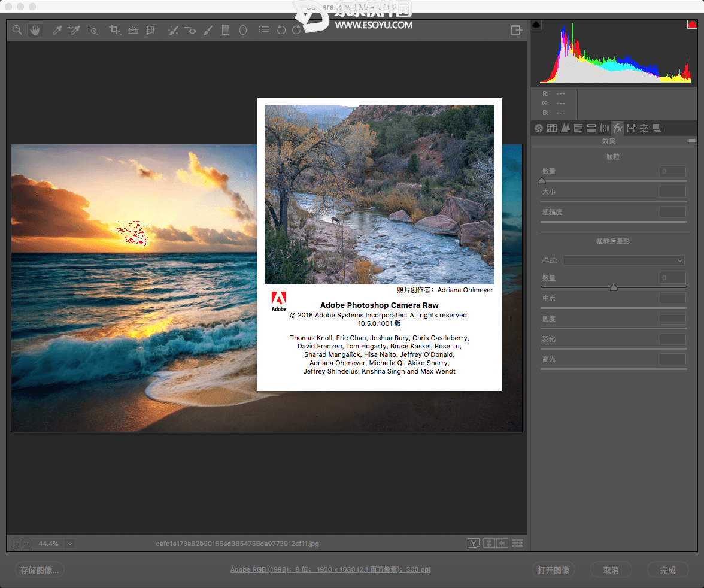Click the 颗粒 数量 value field

coord(673,171)
